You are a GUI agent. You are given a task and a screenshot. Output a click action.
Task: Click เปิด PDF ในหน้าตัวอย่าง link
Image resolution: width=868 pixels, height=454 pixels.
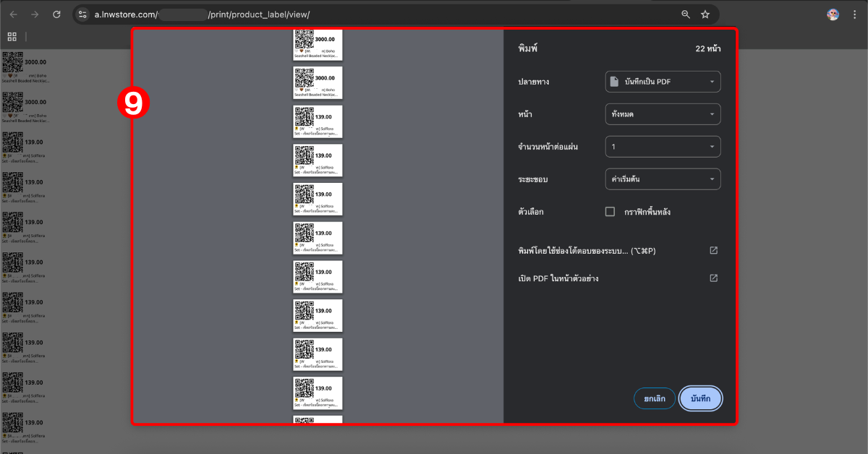558,278
